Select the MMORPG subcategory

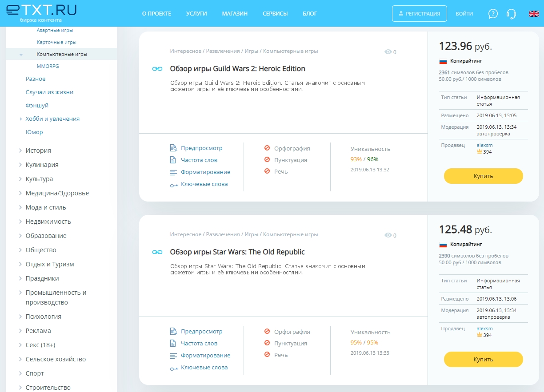(x=48, y=66)
